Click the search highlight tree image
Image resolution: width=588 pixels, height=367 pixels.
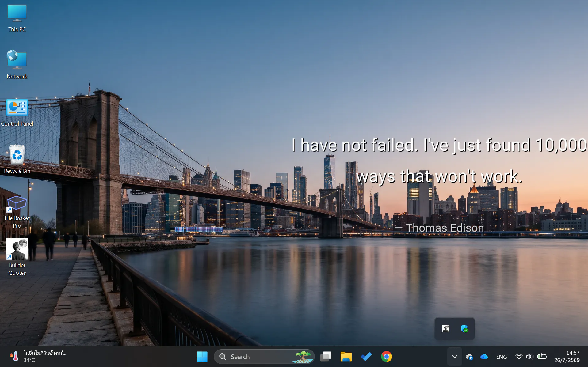(x=303, y=357)
